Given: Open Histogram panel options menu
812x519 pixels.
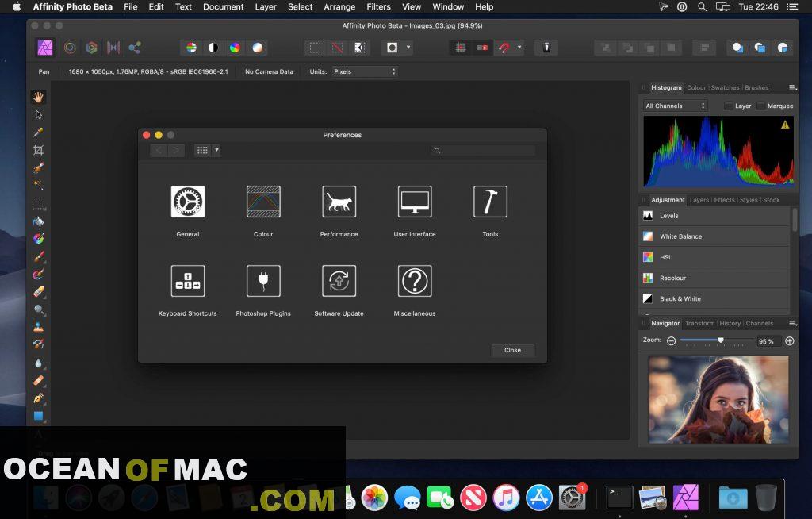Looking at the screenshot, I should pyautogui.click(x=792, y=87).
